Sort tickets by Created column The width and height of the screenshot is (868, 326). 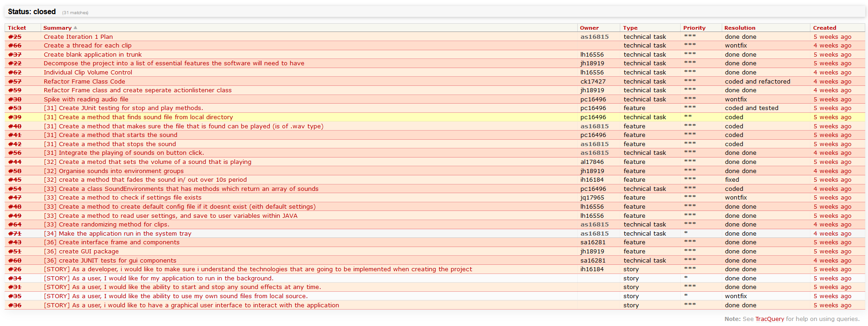[x=825, y=28]
